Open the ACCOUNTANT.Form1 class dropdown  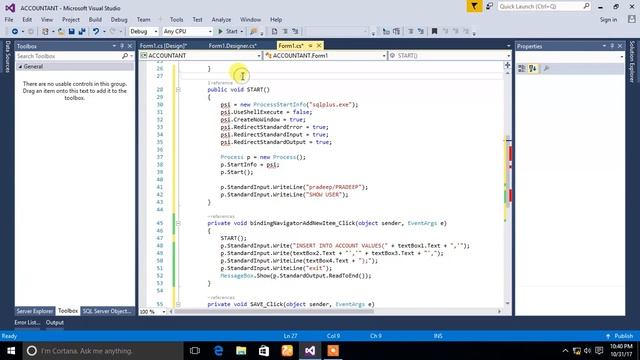325,56
